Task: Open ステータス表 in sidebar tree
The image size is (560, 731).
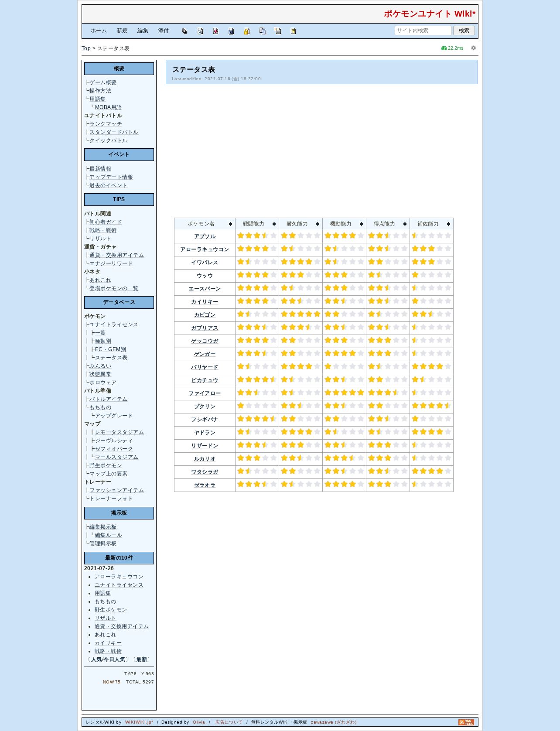Action: click(111, 358)
